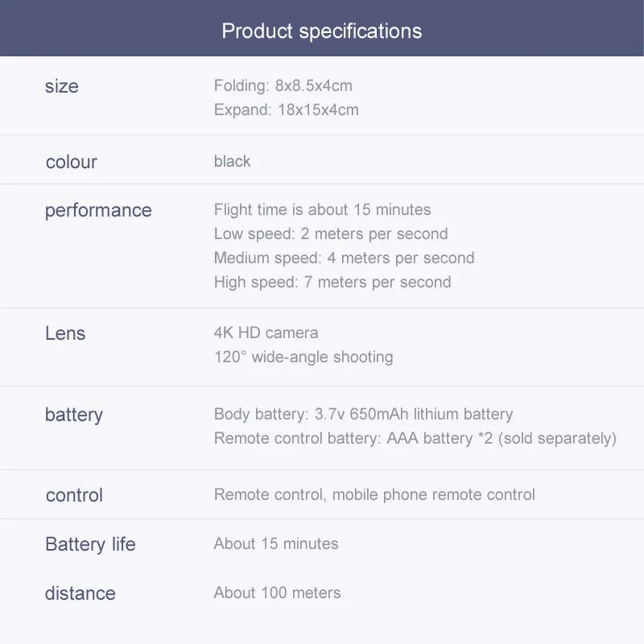The image size is (644, 644).
Task: Click the Expand: 18x15x4cm dimension text
Action: [286, 109]
